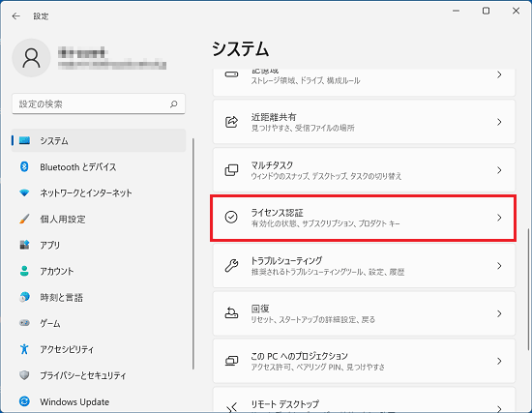Open the 近距離共有 title text

(x=274, y=117)
